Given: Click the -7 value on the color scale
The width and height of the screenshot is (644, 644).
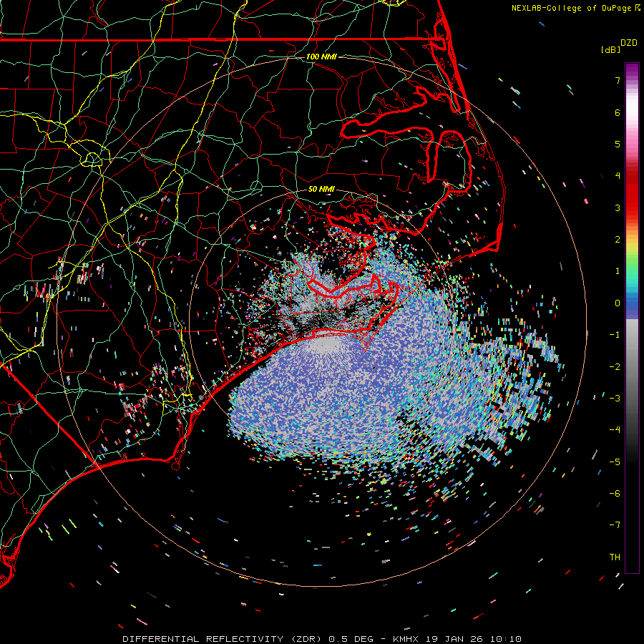Looking at the screenshot, I should [615, 525].
